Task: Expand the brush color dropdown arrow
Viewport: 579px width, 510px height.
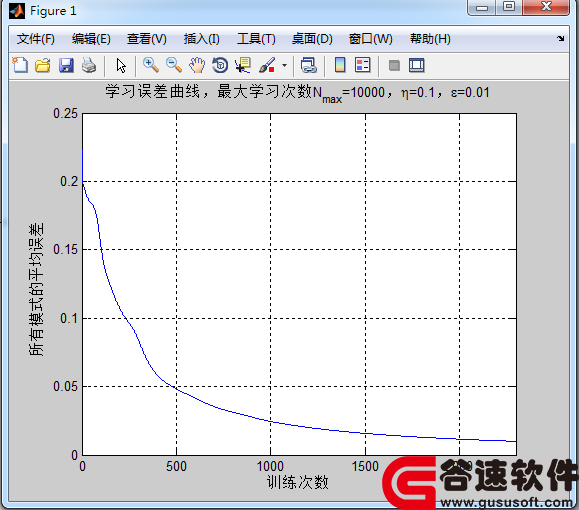Action: (x=284, y=66)
